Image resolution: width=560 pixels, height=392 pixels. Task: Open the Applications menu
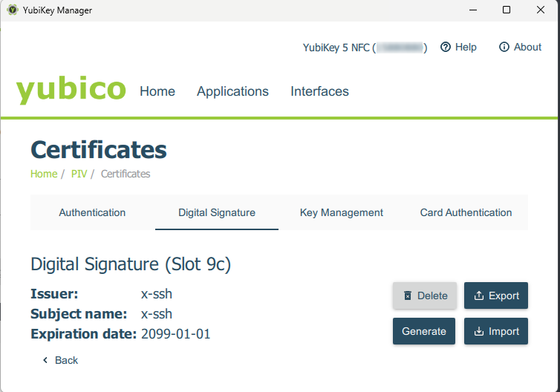(x=232, y=91)
